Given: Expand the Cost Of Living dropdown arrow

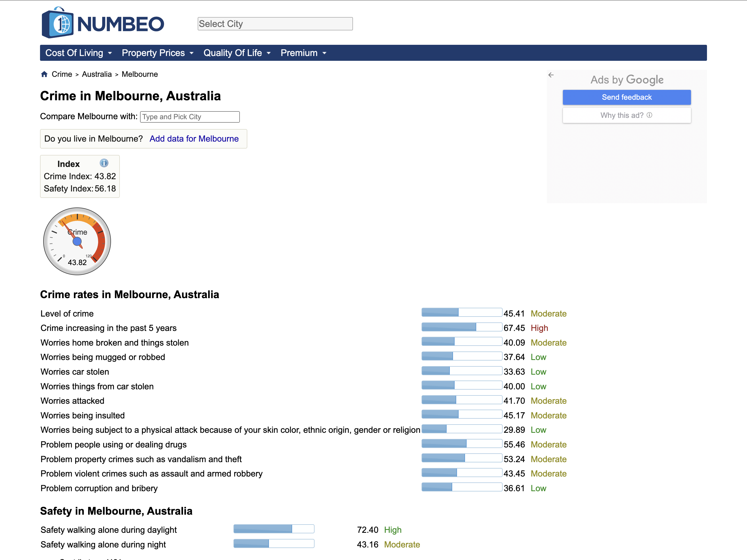Looking at the screenshot, I should 110,53.
